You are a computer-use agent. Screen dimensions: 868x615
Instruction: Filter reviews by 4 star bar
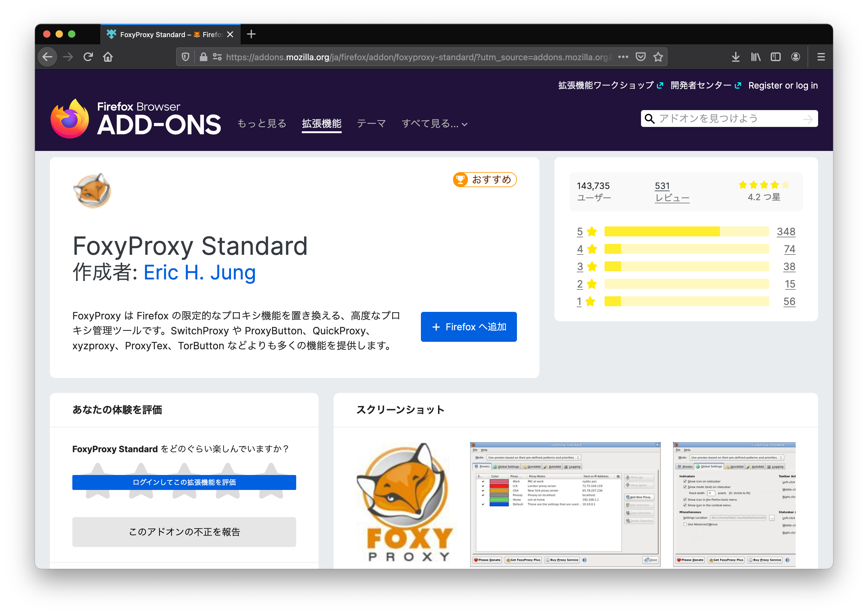tap(686, 249)
